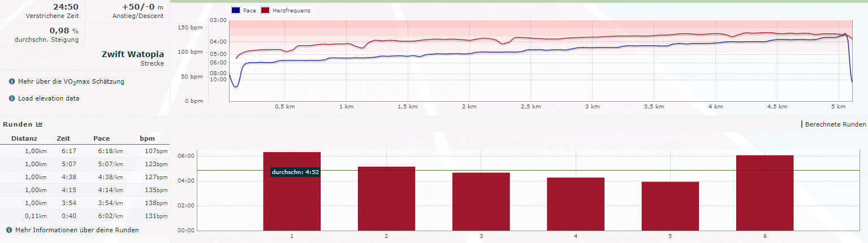The image size is (868, 243).
Task: Click lap bar 5 in the bar chart
Action: pos(670,206)
